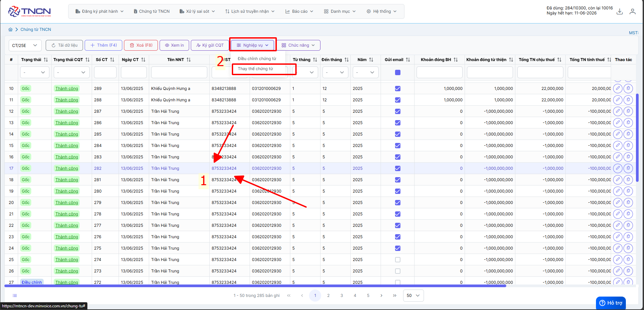
Task: Edit certificate number 280 with pencil icon
Action: pyautogui.click(x=618, y=191)
